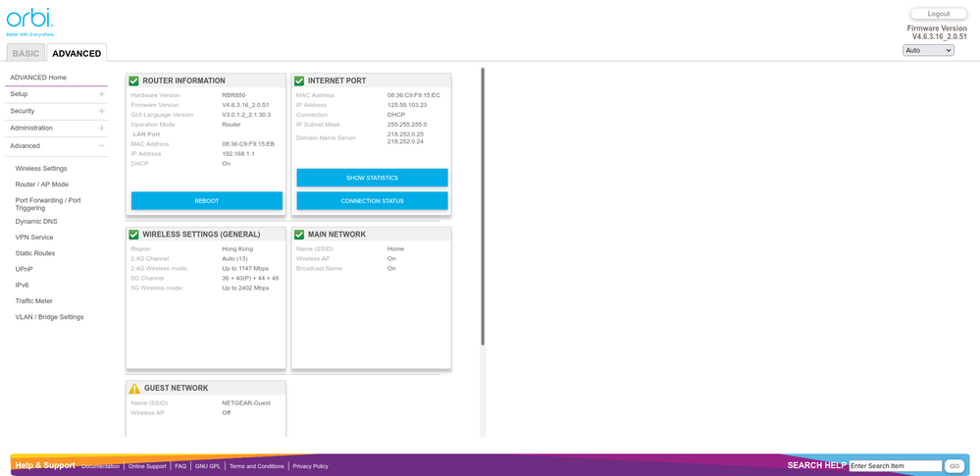Viewport: 980px width, 476px height.
Task: Click the CONNECTION STATUS button
Action: point(372,201)
